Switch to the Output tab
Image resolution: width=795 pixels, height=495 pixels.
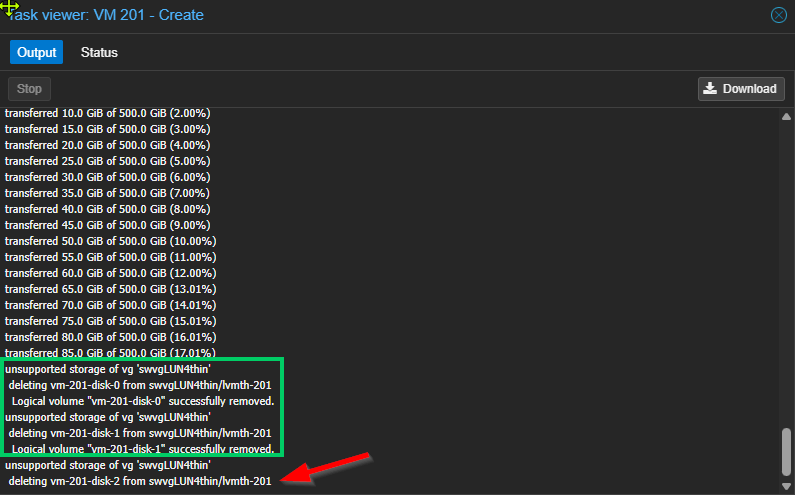[37, 52]
